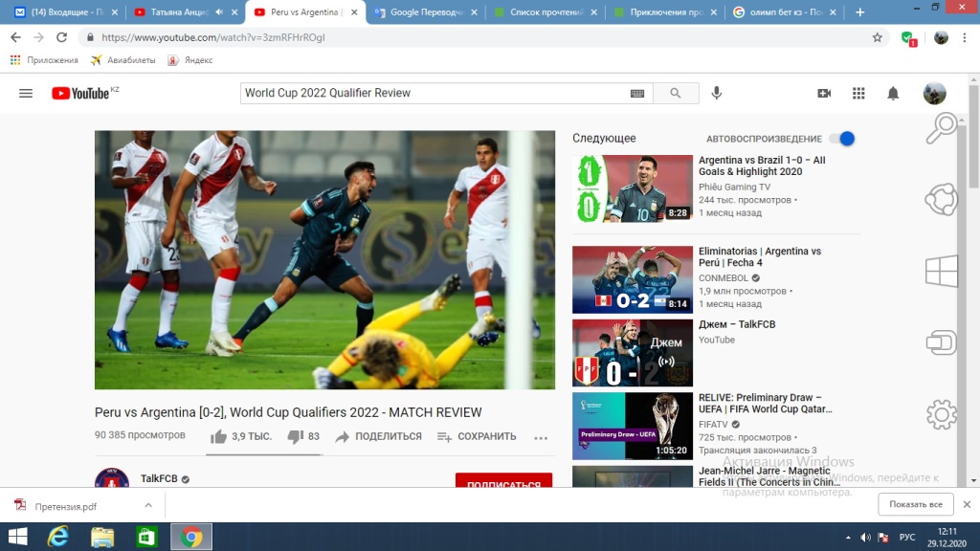Subscribe with the red Подписаться button
Image resolution: width=980 pixels, height=551 pixels.
tap(503, 480)
